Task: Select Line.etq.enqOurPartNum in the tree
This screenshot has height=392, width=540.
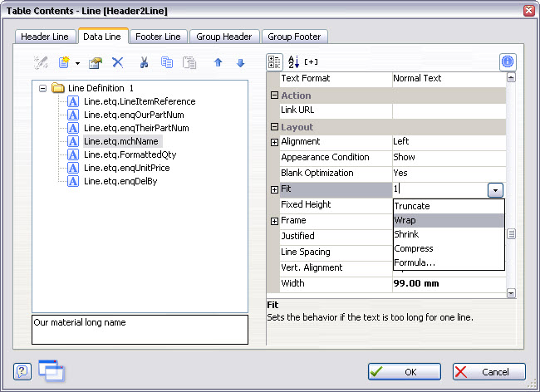Action: (x=134, y=115)
